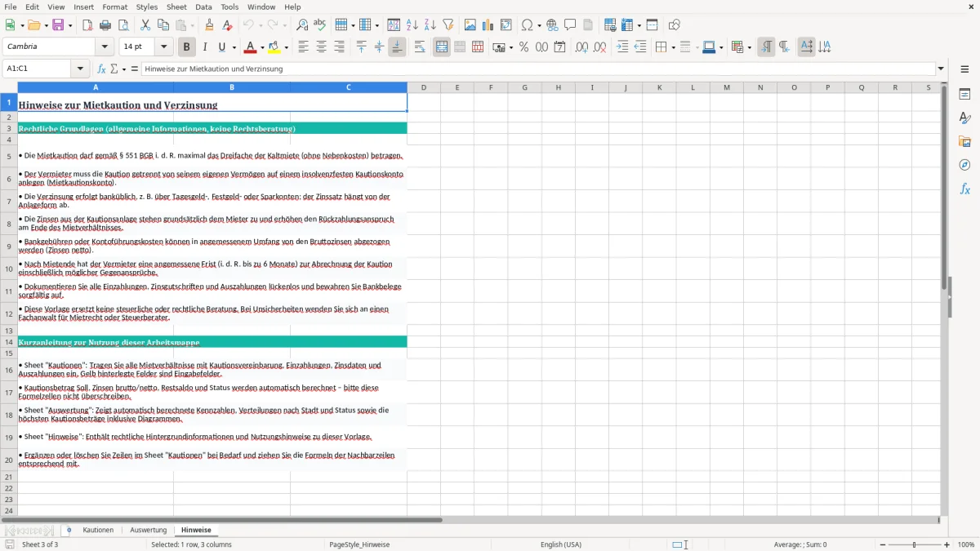Sort descending Z to A

[x=430, y=25]
